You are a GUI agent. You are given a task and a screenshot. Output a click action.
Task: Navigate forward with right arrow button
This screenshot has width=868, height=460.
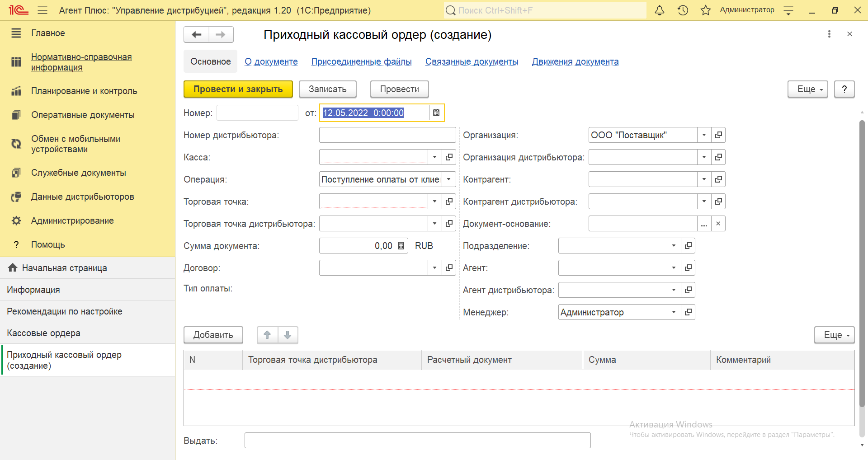click(221, 34)
